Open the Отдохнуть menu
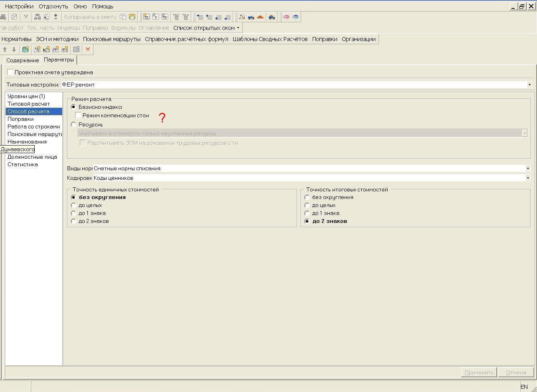 click(54, 6)
